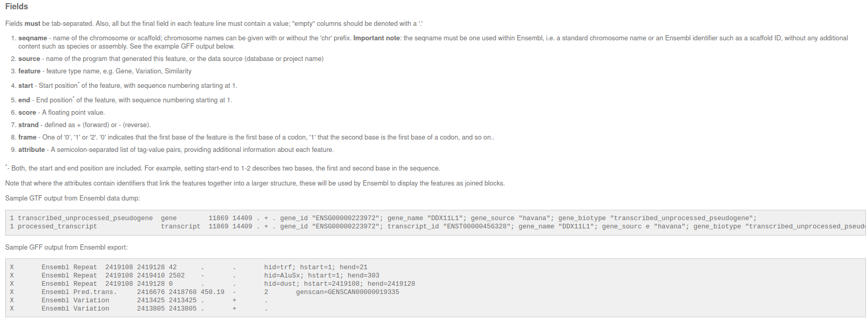
Task: Click the bold "seqname" field name
Action: tap(33, 38)
